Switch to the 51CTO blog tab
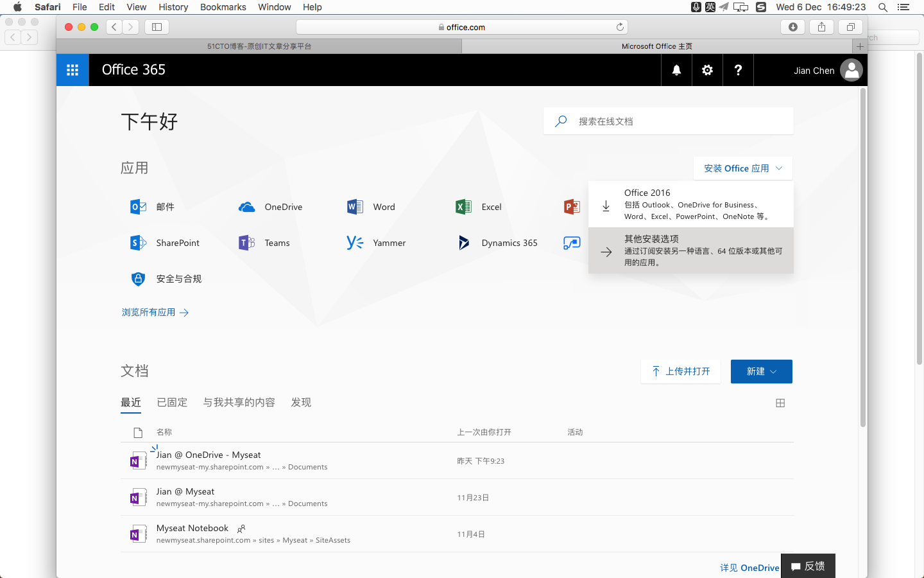924x578 pixels. 259,46
